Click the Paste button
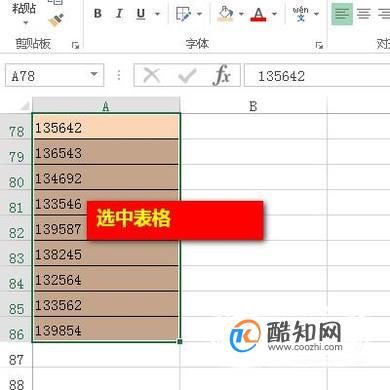390x390 pixels. (23, 9)
